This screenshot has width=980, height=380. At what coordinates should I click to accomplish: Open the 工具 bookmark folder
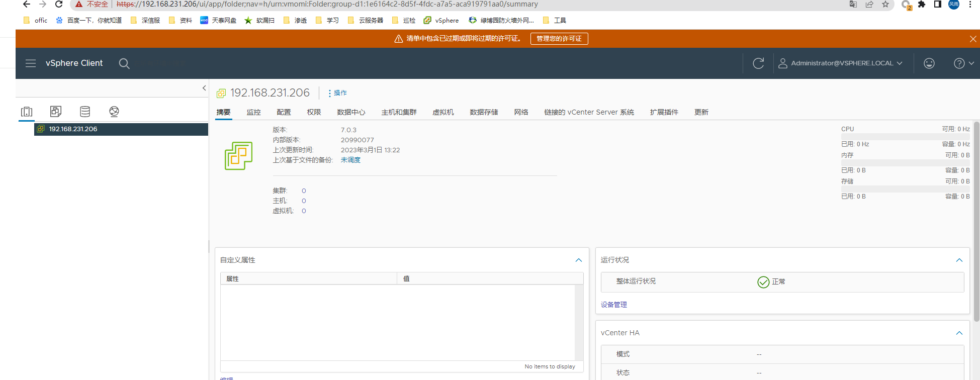(x=555, y=21)
